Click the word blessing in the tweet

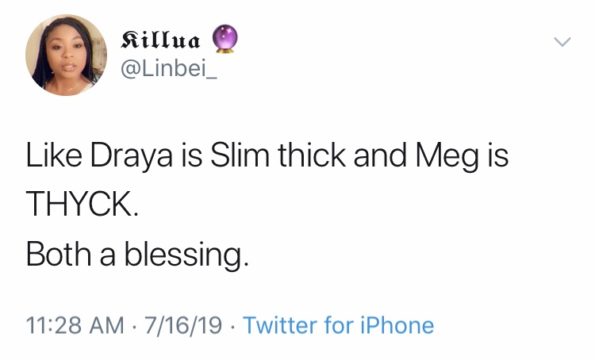point(186,255)
